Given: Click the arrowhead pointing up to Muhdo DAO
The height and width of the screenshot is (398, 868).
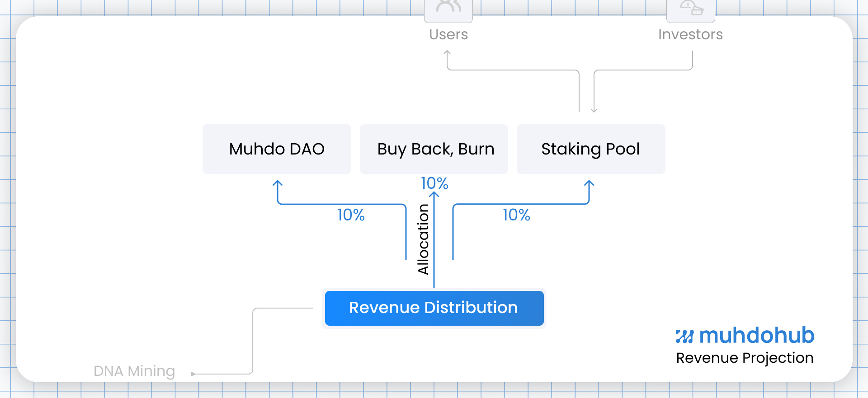Looking at the screenshot, I should click(278, 183).
